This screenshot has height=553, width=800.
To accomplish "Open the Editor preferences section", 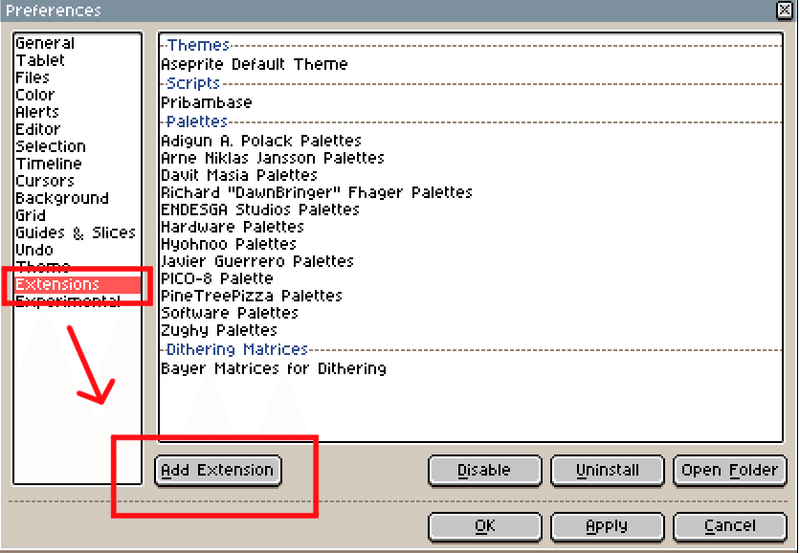I will [x=78, y=130].
